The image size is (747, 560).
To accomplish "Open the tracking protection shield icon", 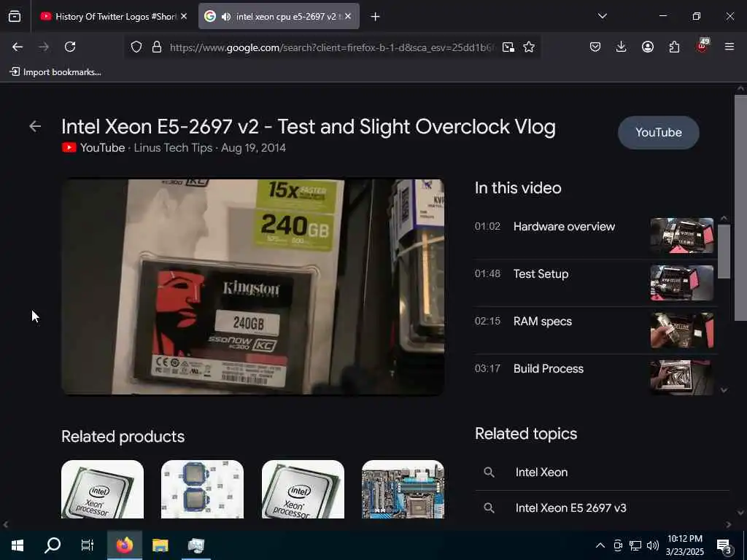I will click(x=136, y=47).
